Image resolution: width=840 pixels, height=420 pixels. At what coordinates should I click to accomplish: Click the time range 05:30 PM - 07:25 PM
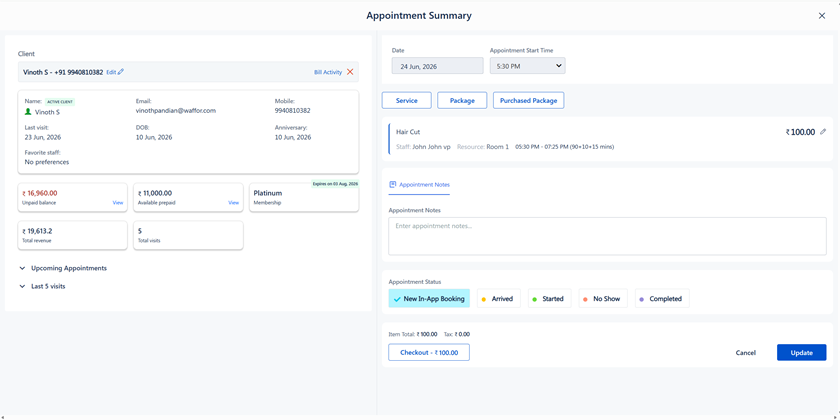[541, 146]
